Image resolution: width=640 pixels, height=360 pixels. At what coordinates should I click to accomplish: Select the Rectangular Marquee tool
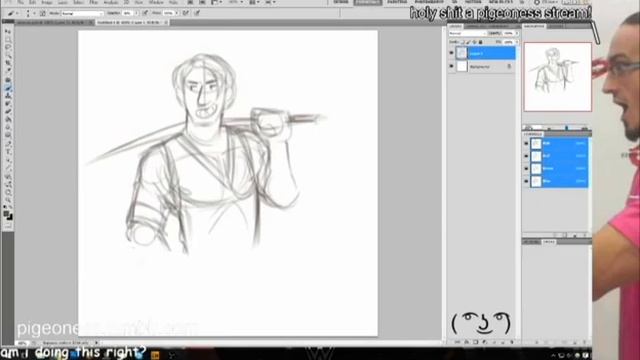point(8,40)
